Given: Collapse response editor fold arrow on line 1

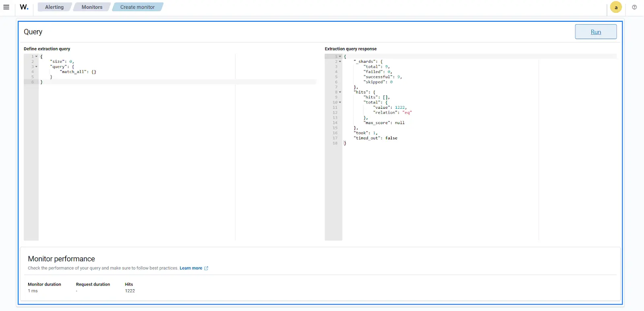Looking at the screenshot, I should point(340,56).
